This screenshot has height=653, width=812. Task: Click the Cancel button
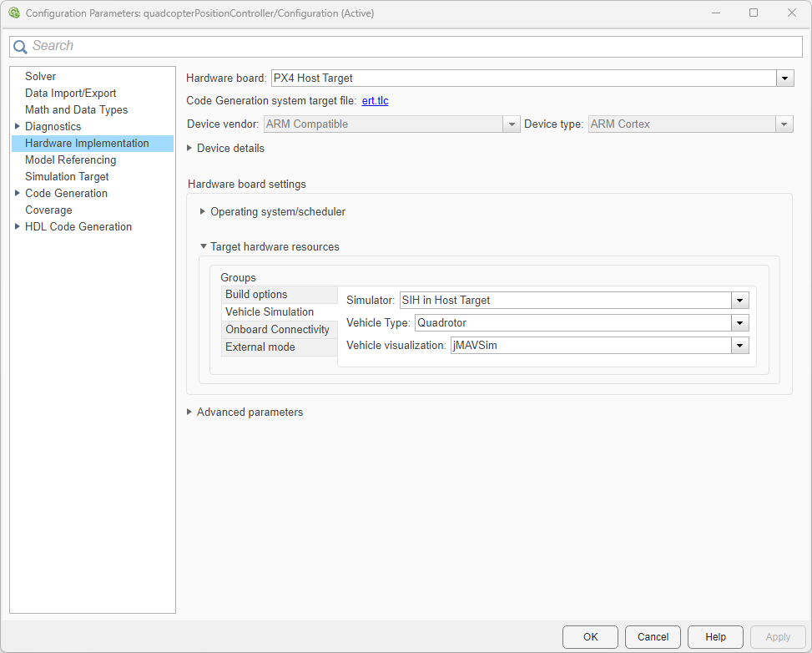click(653, 636)
